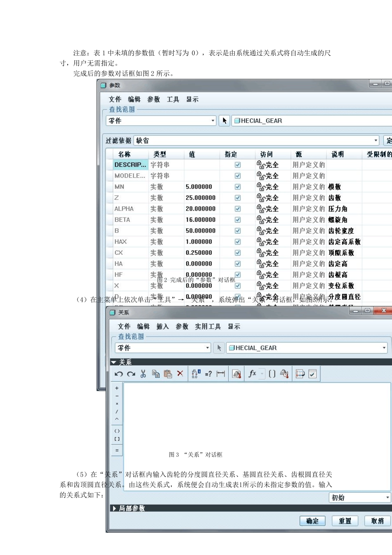Click the insert parameter name icon
Image resolution: width=392 pixels, height=555 pixels.
tap(284, 374)
